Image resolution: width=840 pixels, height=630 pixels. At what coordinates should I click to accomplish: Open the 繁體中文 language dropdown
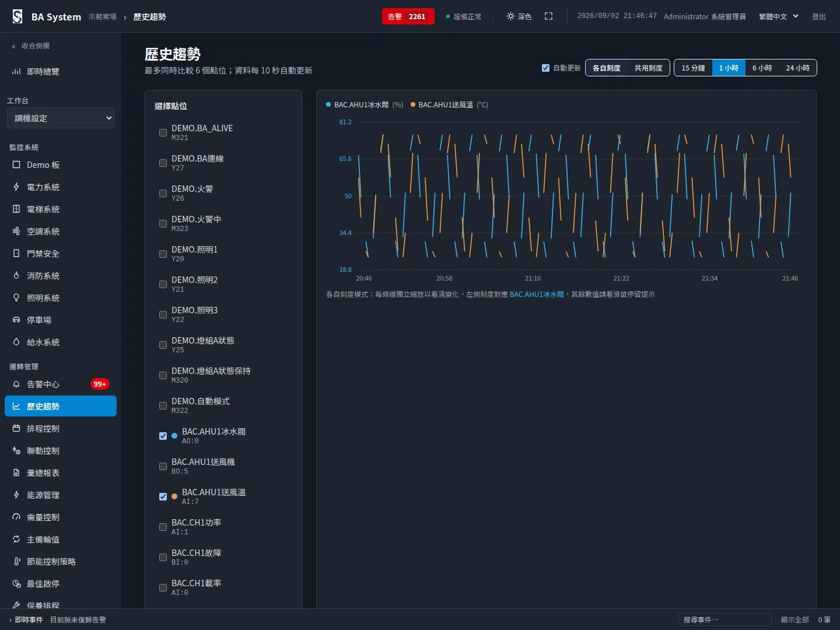pyautogui.click(x=779, y=16)
